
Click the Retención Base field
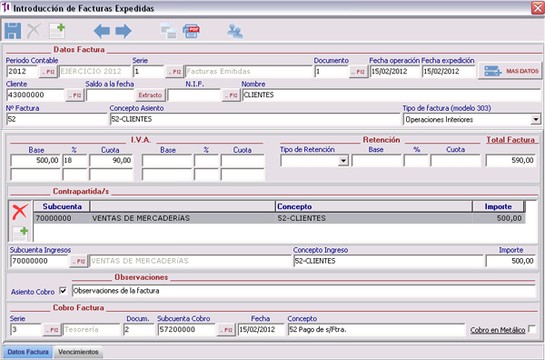click(x=376, y=161)
